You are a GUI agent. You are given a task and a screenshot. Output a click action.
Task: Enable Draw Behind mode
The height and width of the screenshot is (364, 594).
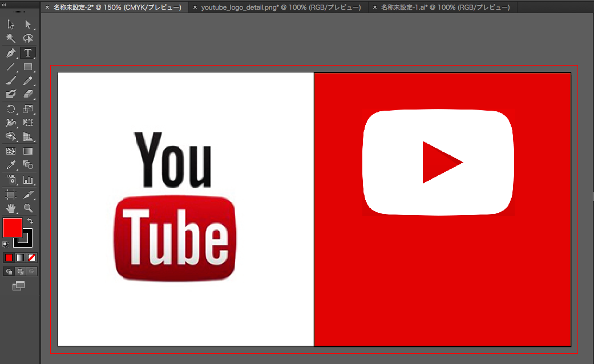point(21,271)
